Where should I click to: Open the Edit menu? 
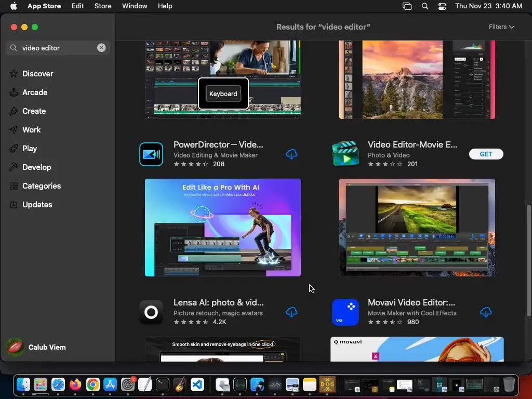pos(78,6)
